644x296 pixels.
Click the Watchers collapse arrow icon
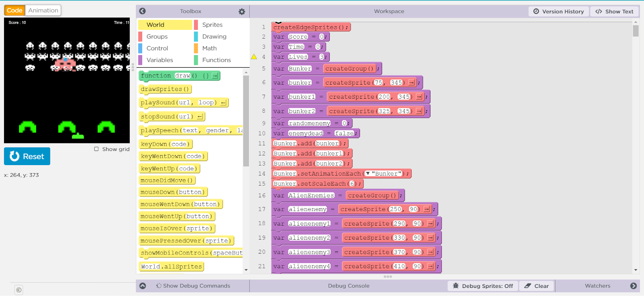[x=634, y=286]
